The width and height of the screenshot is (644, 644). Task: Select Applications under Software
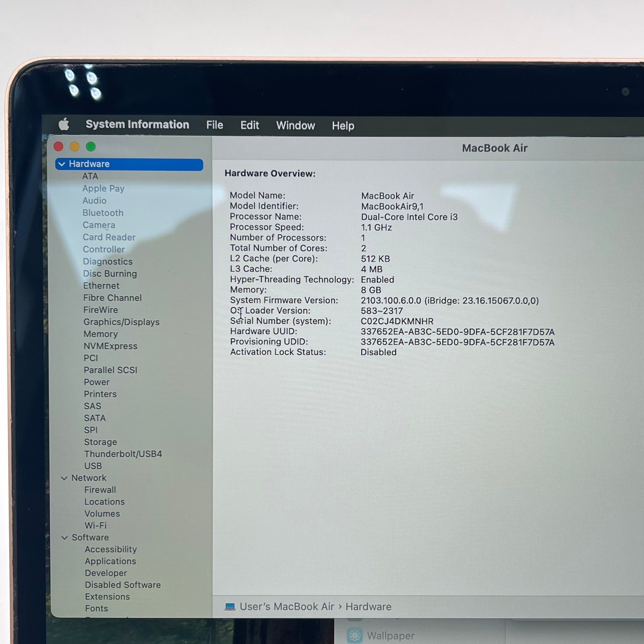[110, 561]
